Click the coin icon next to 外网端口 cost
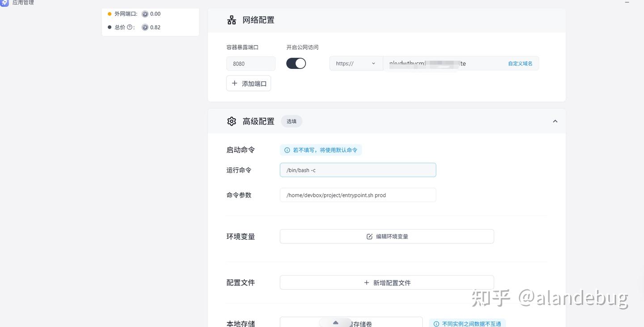The image size is (644, 327). (x=144, y=14)
